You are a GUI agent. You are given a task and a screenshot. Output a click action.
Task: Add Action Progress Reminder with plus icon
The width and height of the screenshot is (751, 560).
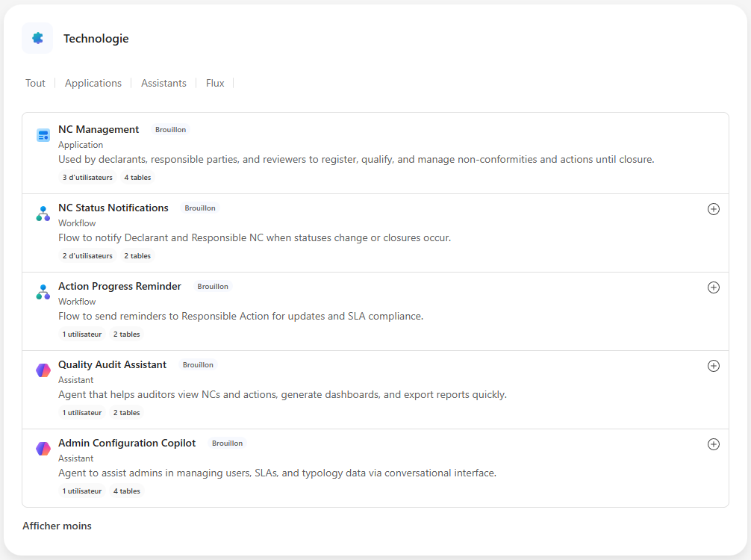(713, 287)
